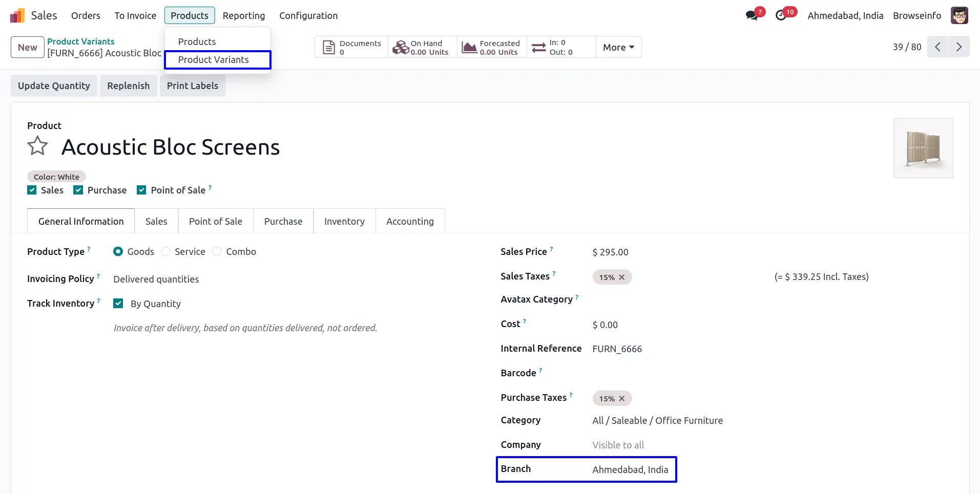This screenshot has width=980, height=494.
Task: Switch to the Inventory tab
Action: click(x=344, y=222)
